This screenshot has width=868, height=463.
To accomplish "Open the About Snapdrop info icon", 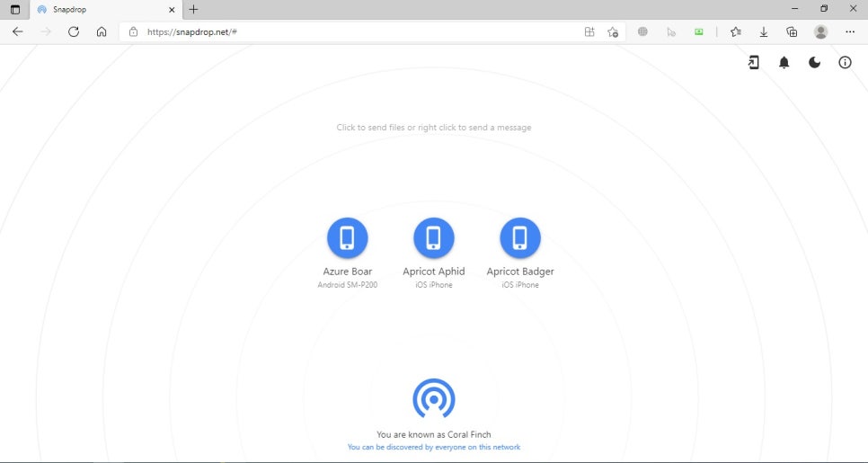I will click(845, 63).
